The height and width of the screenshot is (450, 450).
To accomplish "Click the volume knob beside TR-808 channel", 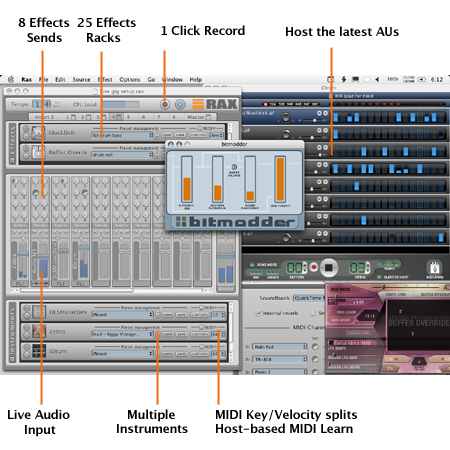I will click(x=315, y=359).
